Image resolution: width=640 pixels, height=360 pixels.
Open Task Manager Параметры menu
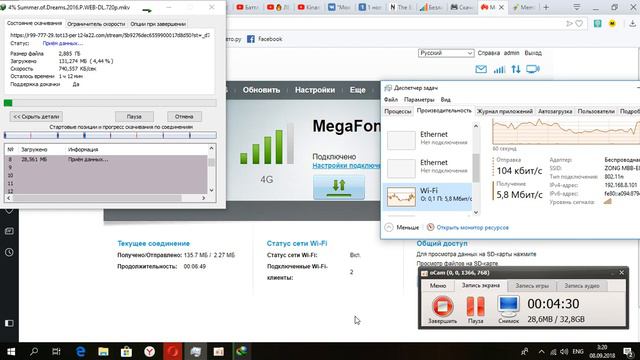coord(419,100)
